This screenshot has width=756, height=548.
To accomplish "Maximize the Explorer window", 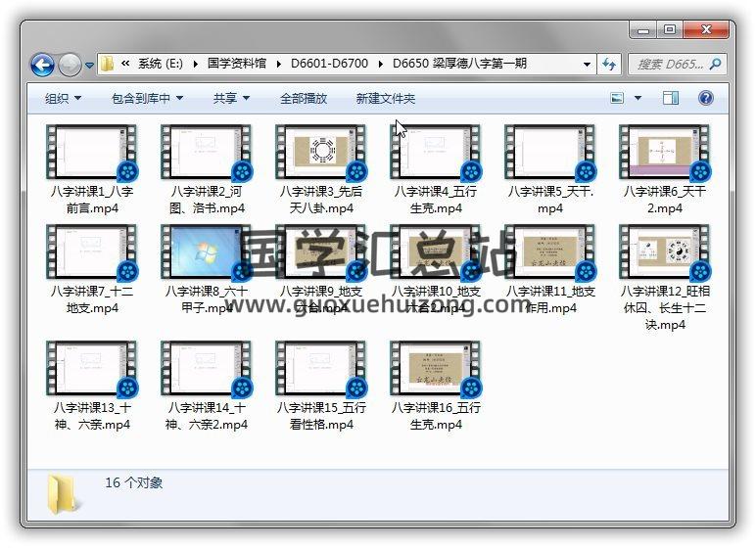I will tap(669, 30).
